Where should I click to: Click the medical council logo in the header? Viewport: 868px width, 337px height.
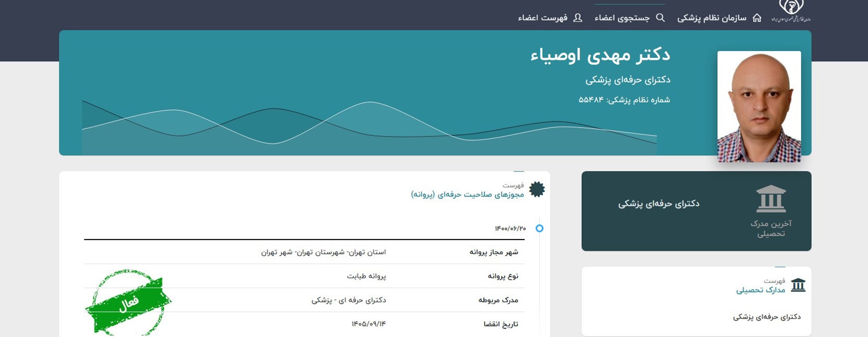coord(791,10)
